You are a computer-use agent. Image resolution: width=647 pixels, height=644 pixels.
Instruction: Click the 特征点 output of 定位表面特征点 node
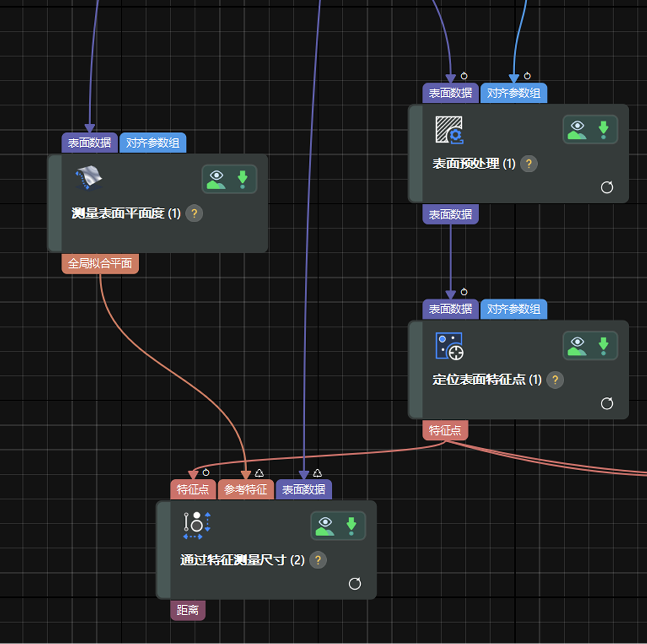(x=445, y=430)
